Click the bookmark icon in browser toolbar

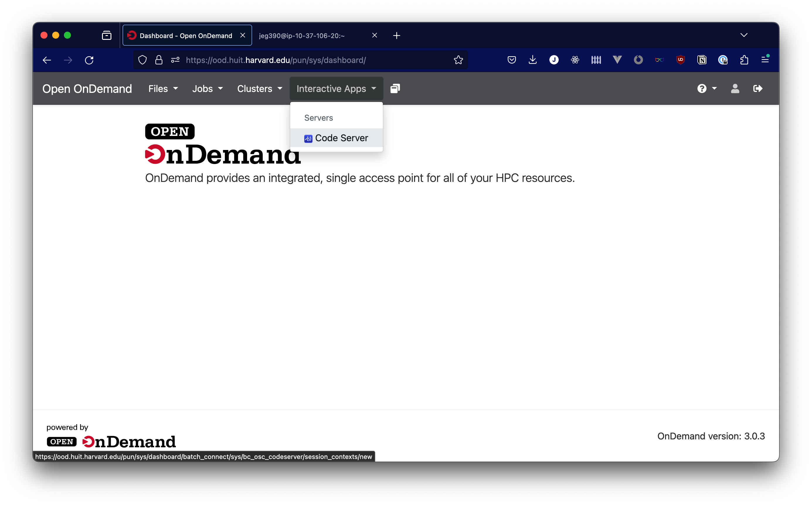point(459,59)
